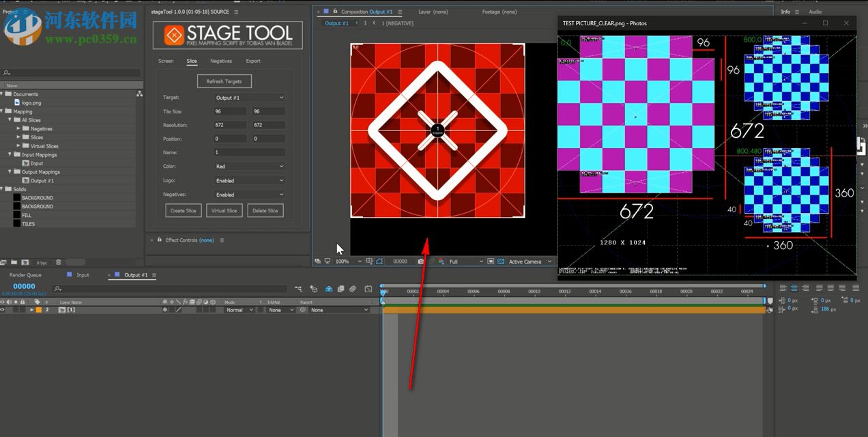The width and height of the screenshot is (868, 437).
Task: Switch to the Export tab in StageTool
Action: 252,61
